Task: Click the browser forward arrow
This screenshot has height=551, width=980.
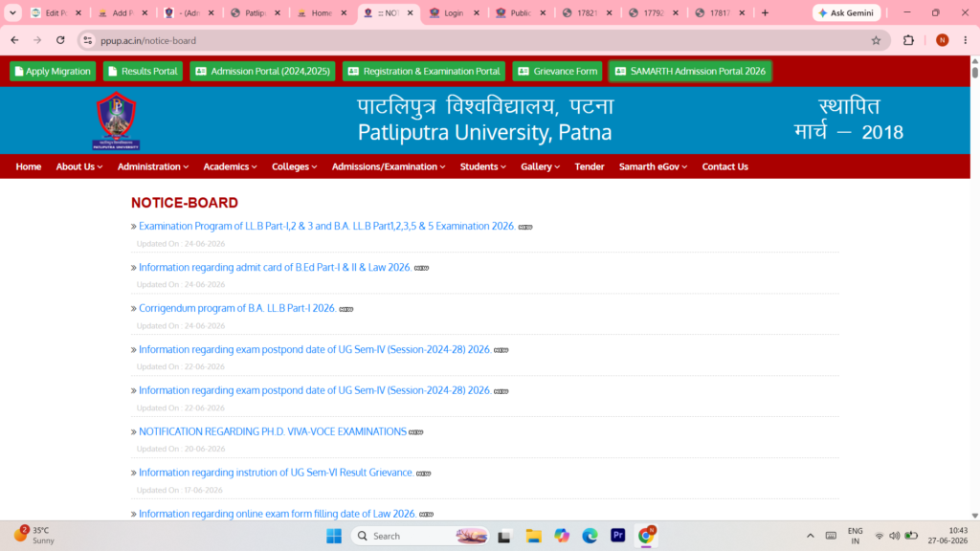Action: pos(37,40)
